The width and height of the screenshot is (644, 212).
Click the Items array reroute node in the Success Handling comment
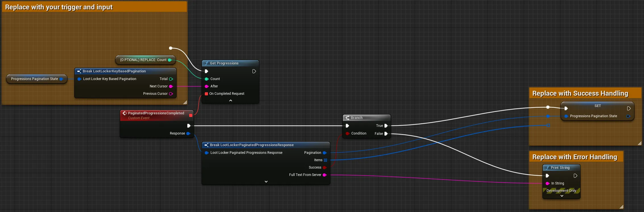coord(548,125)
